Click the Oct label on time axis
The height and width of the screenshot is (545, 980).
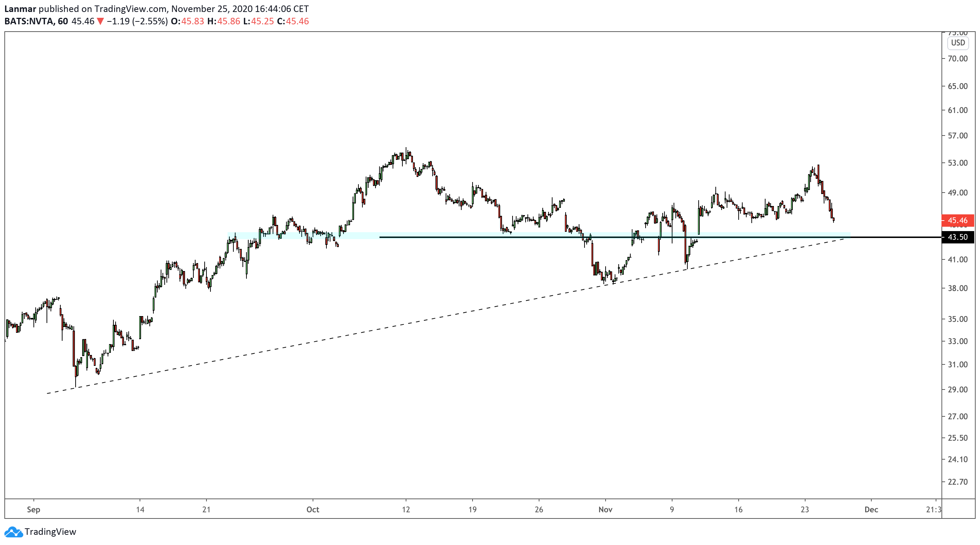pyautogui.click(x=313, y=509)
